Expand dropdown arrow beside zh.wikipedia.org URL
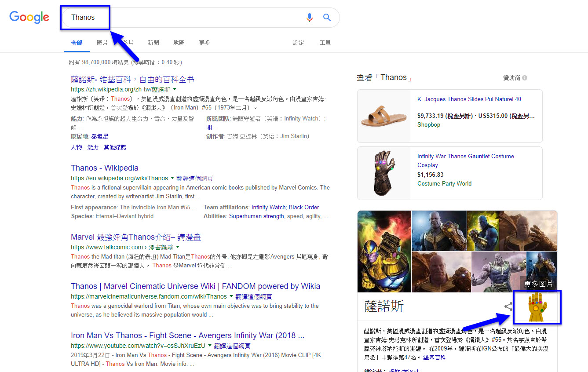 [175, 89]
